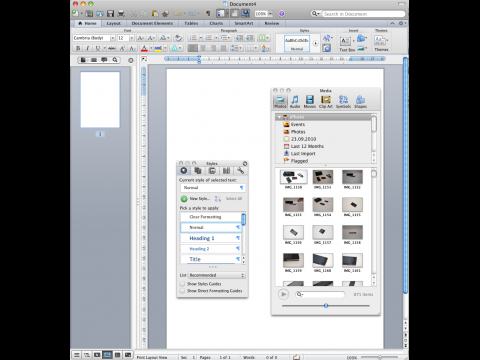Collapse the ribbon with the chevron button

click(x=392, y=23)
